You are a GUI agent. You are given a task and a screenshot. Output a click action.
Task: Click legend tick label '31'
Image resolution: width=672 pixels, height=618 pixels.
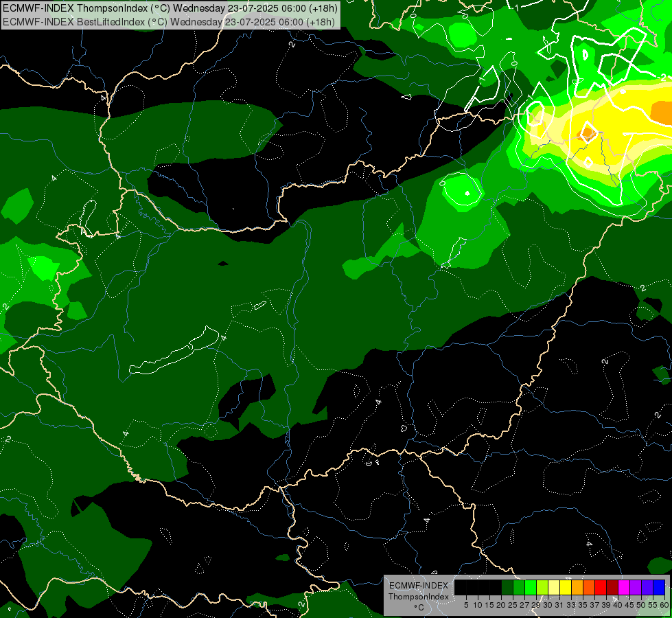559,605
